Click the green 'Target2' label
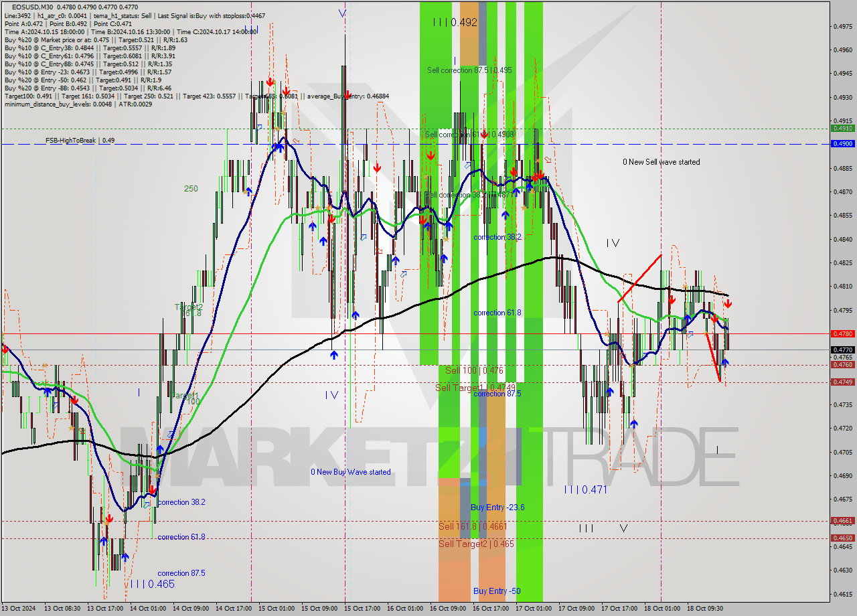Viewport: 857px width, 616px height. (189, 307)
